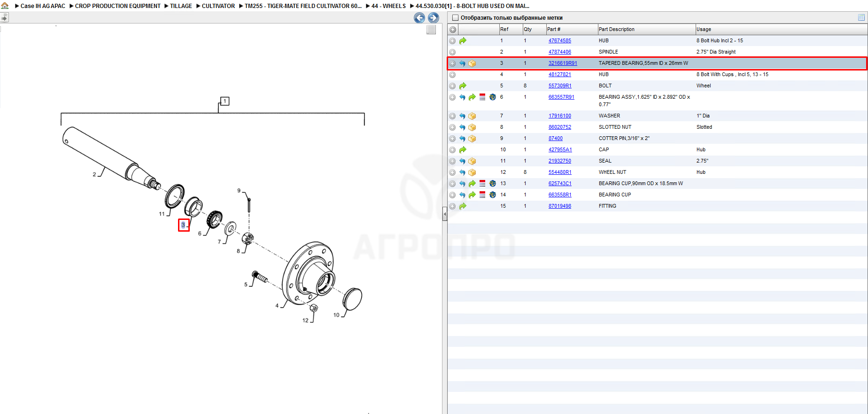The width and height of the screenshot is (868, 414).
Task: Click green arrow on FITTING row
Action: coord(463,206)
